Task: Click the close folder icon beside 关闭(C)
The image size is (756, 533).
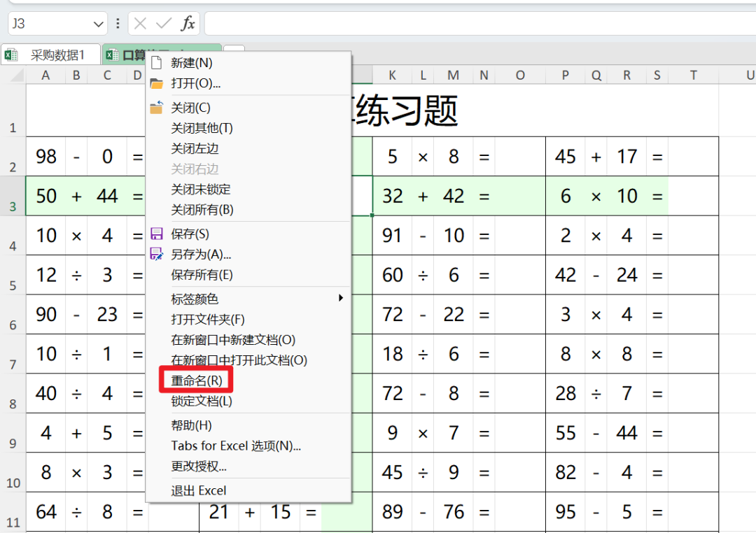Action: click(x=156, y=108)
